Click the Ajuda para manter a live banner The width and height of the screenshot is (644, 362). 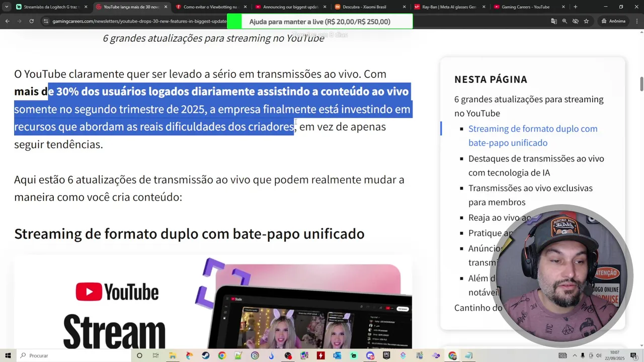[319, 22]
